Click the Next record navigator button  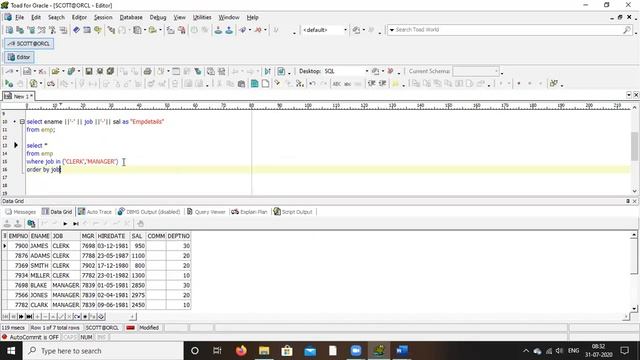point(21,316)
